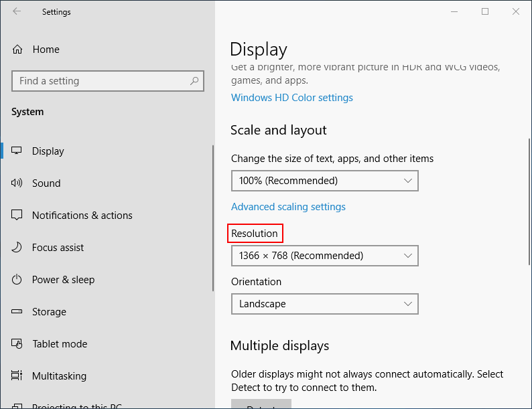This screenshot has width=532, height=409.
Task: Click the Notifications & actions icon
Action: [17, 216]
